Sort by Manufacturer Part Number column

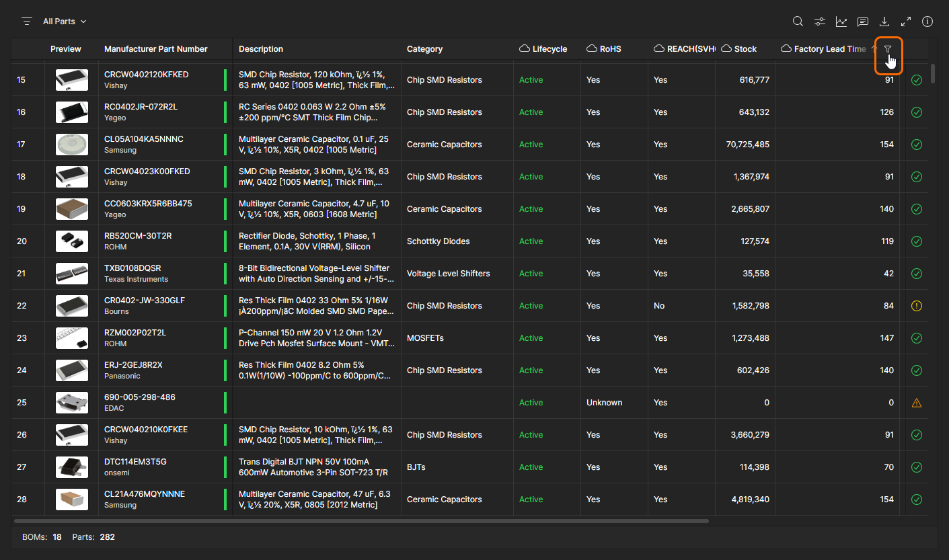coord(156,49)
